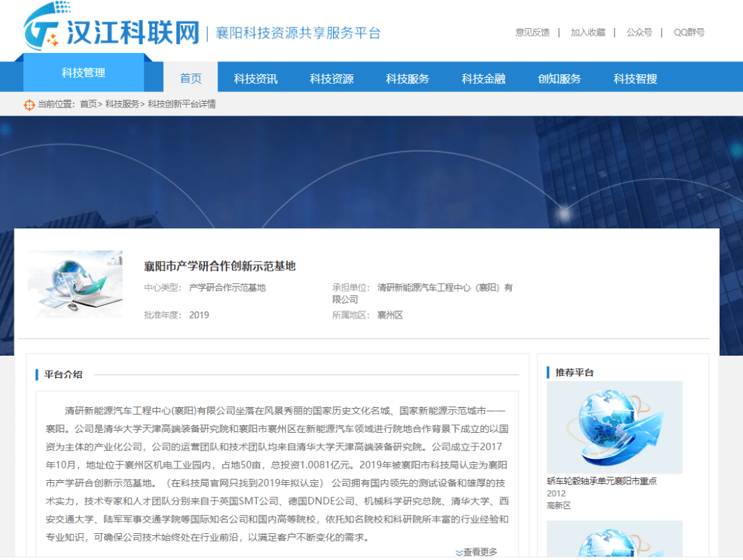Open the 轿车轮毂轴承单元 recommended platform image
This screenshot has width=743, height=560.
(614, 427)
